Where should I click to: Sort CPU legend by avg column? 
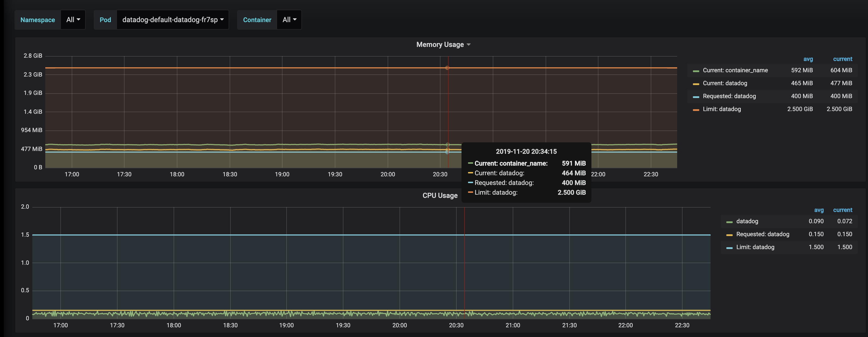[818, 210]
